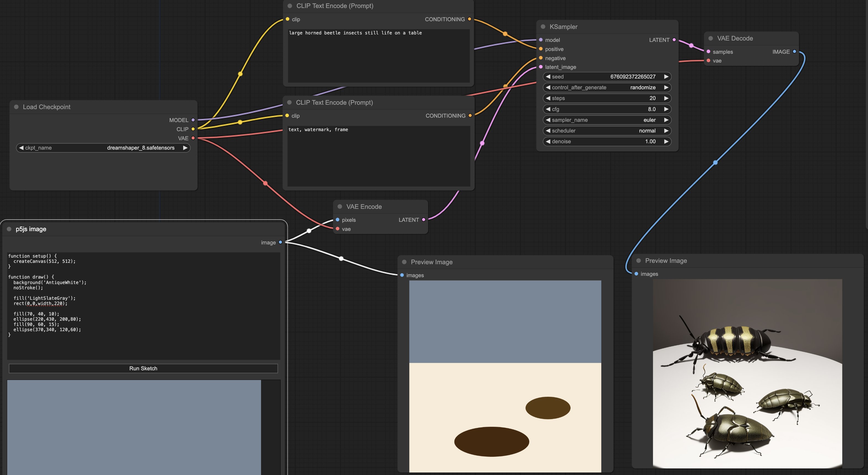
Task: Click the KSampler model input socket
Action: 541,40
